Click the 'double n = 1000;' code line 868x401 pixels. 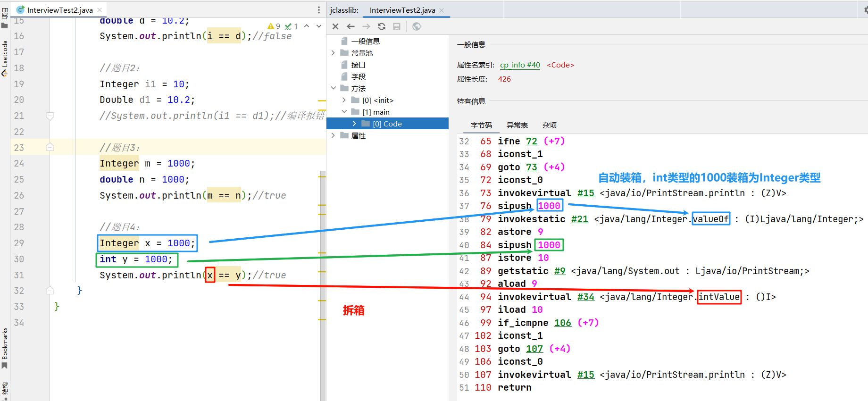(144, 179)
